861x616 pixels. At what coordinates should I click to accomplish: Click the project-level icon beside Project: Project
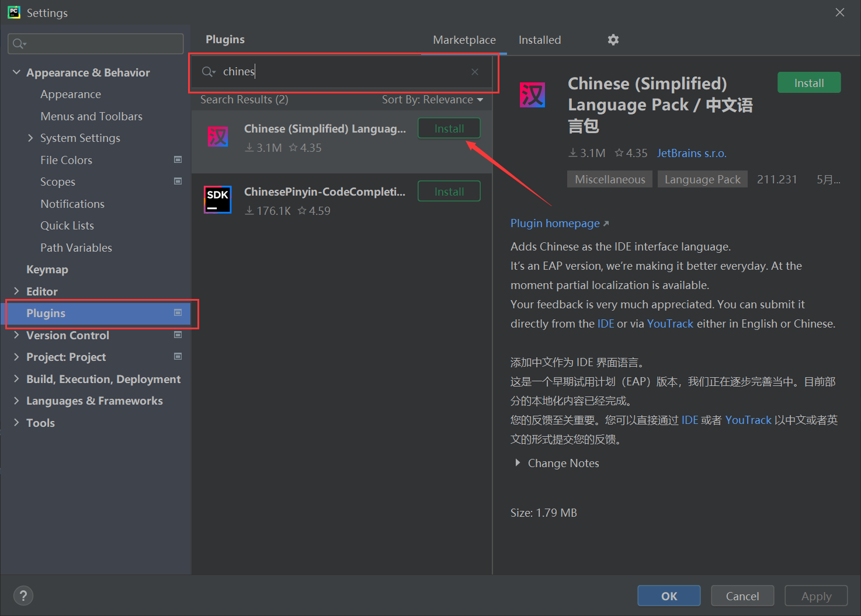[x=178, y=356]
